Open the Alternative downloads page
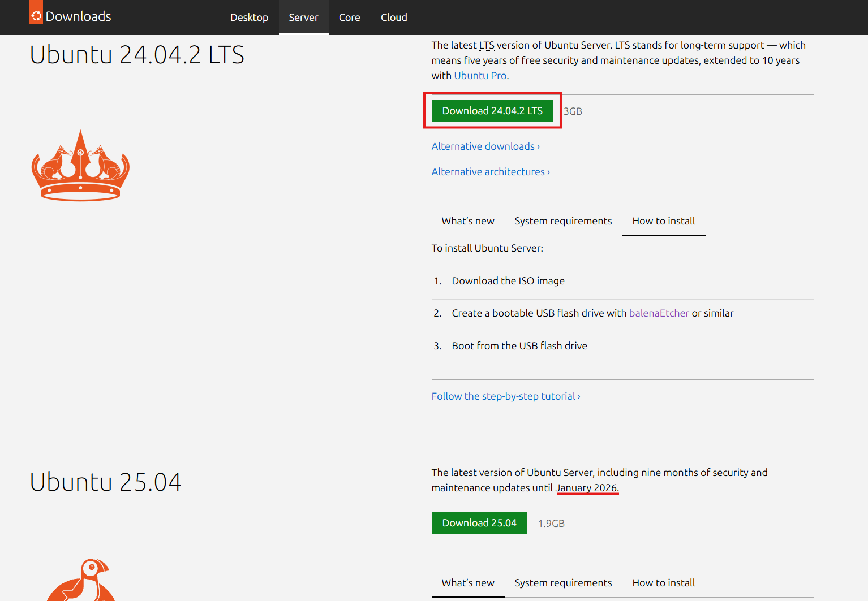 [x=483, y=146]
